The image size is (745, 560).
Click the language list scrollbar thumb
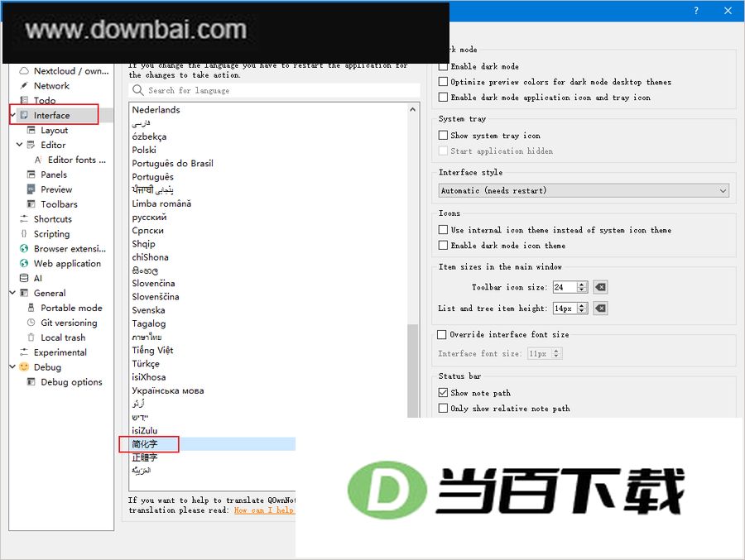(x=413, y=371)
